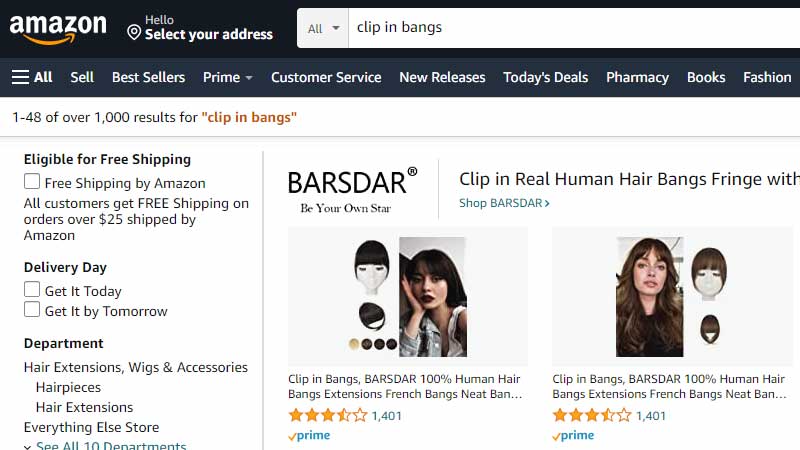Click the BARSDAR brand logo
This screenshot has width=800, height=450.
[x=352, y=189]
